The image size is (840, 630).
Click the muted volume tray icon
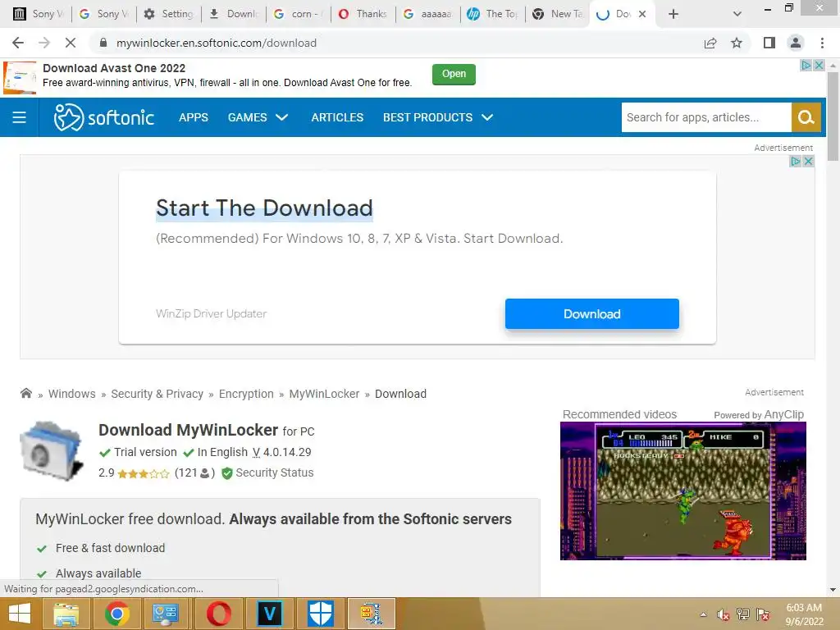(723, 614)
